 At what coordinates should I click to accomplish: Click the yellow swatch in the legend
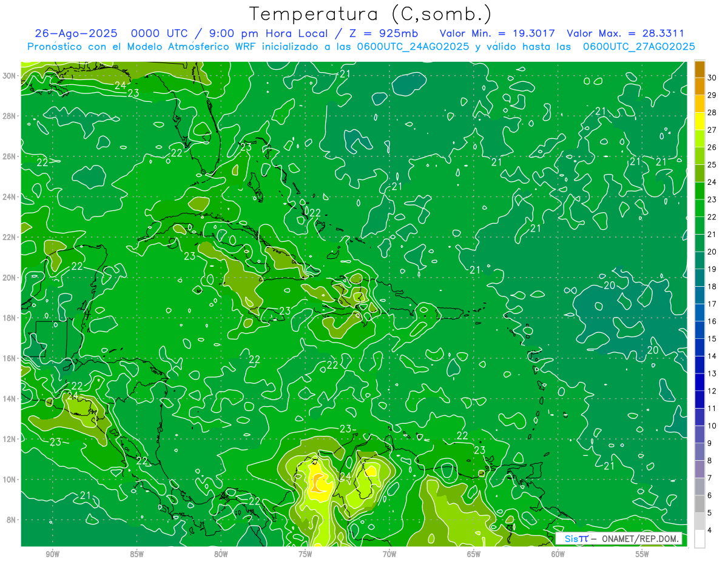coord(700,121)
